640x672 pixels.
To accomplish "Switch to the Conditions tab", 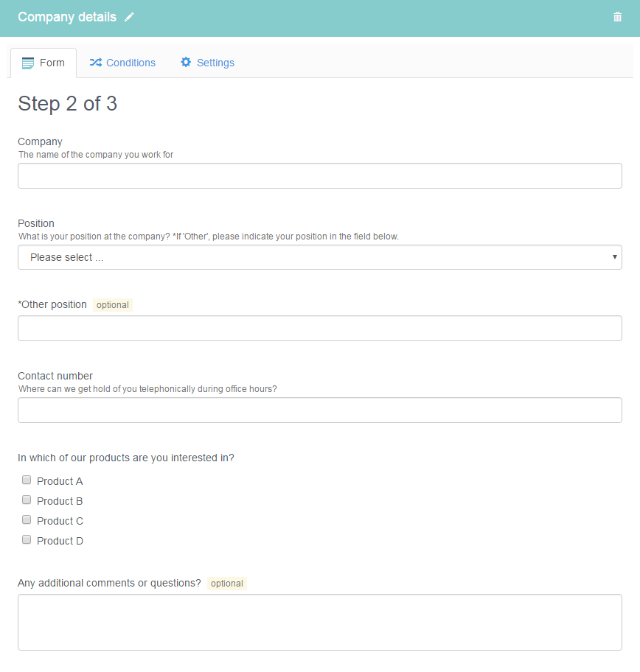I will click(x=122, y=63).
